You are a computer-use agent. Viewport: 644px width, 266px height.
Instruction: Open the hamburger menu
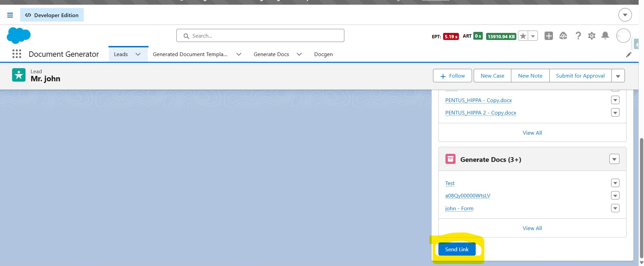(x=10, y=15)
